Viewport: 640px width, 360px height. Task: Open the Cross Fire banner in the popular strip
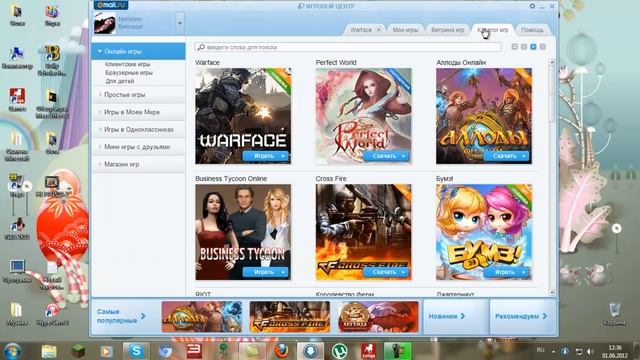tap(290, 317)
